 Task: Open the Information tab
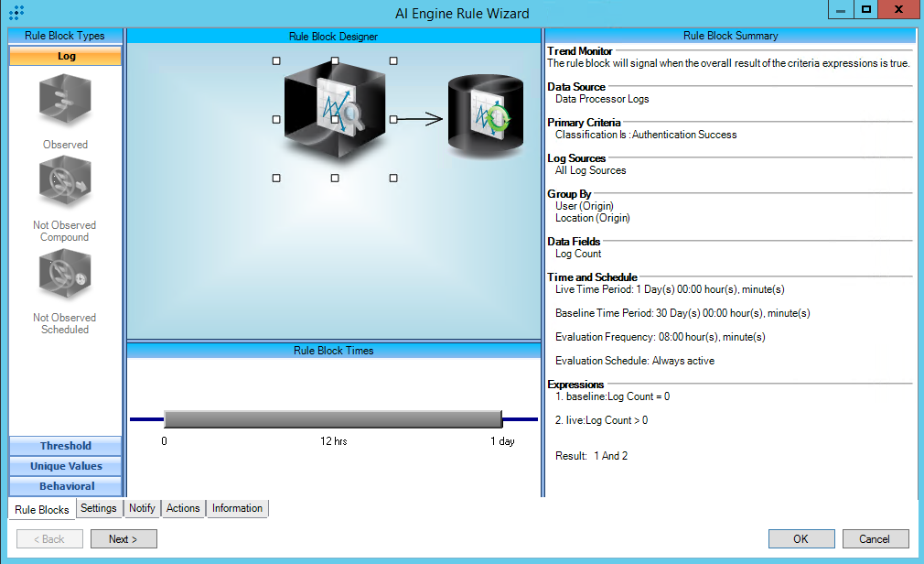[237, 508]
